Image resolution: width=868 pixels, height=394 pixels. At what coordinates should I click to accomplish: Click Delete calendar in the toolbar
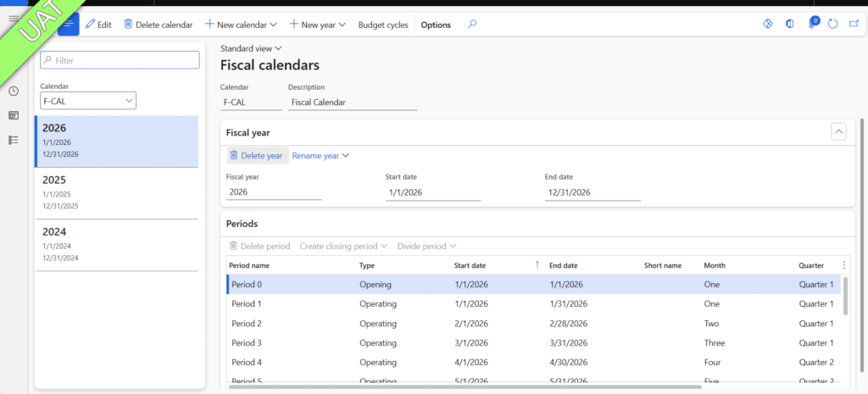pos(159,25)
